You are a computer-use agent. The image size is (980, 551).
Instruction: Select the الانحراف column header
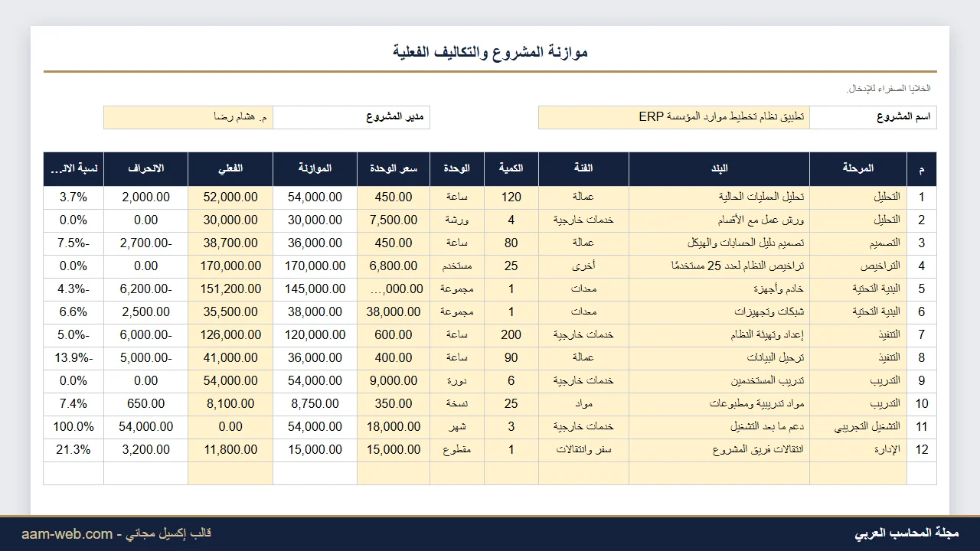145,169
